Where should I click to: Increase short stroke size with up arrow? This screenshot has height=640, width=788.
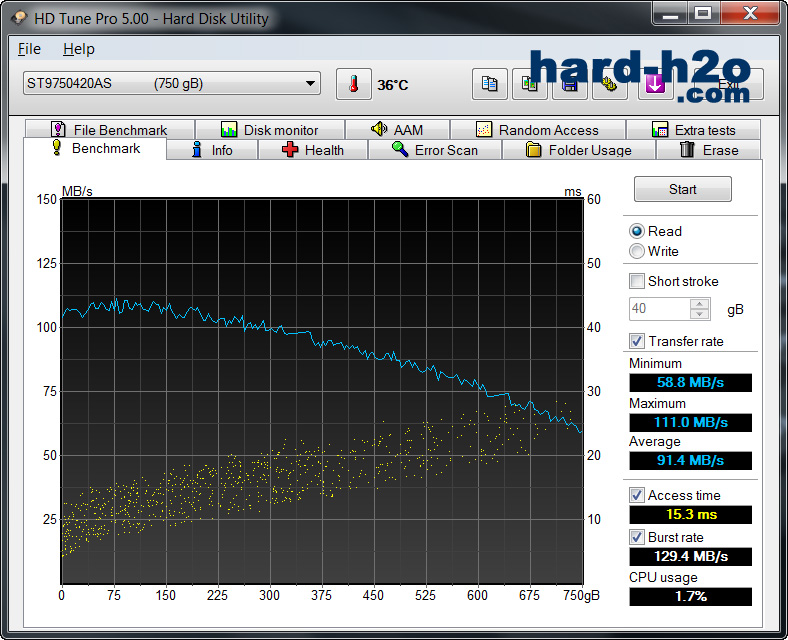click(x=700, y=303)
